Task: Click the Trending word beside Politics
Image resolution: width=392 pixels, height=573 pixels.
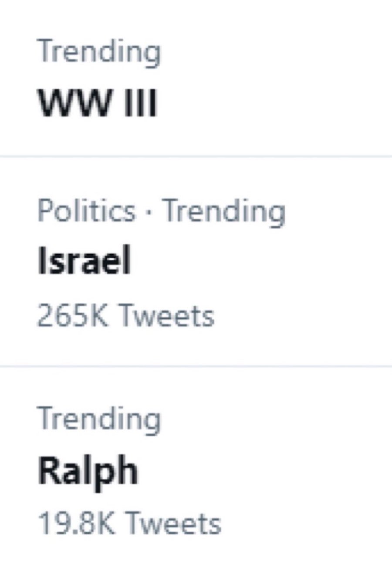Action: click(225, 211)
